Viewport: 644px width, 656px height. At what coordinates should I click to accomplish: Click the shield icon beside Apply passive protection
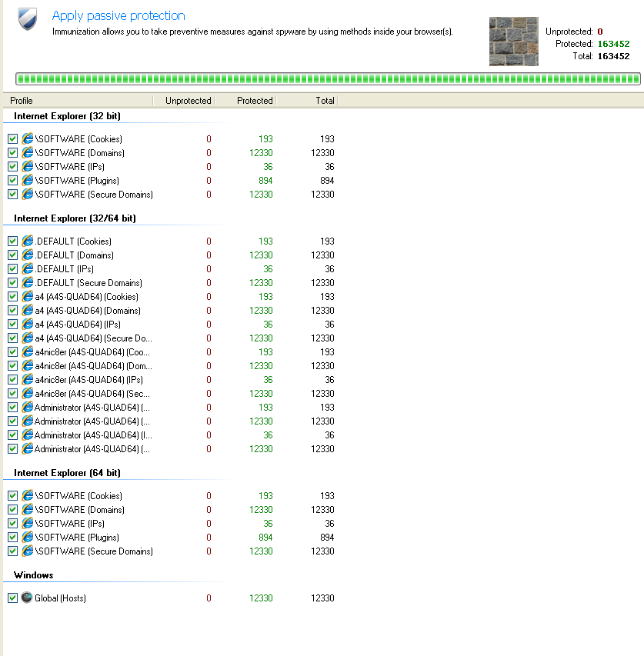pyautogui.click(x=28, y=19)
